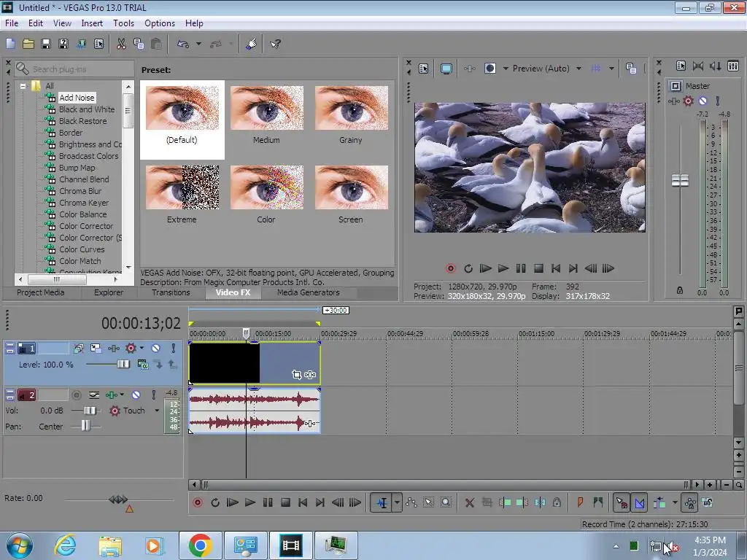The image size is (747, 560).
Task: Select the Grainy noise preset thumbnail
Action: 351,108
